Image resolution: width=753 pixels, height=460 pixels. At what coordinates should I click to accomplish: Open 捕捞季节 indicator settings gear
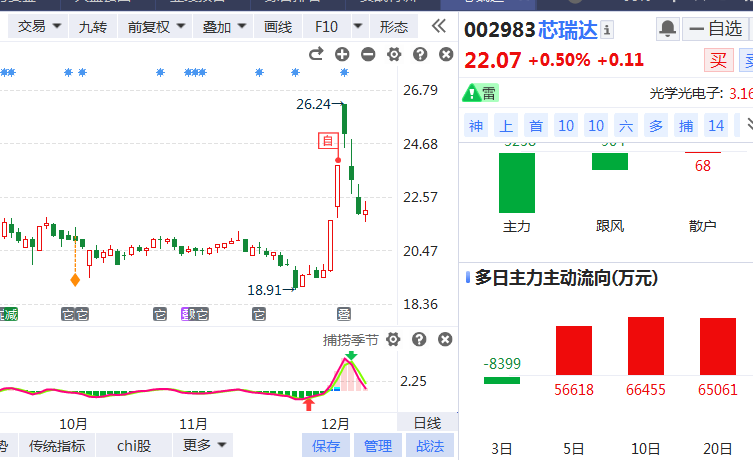coord(393,339)
